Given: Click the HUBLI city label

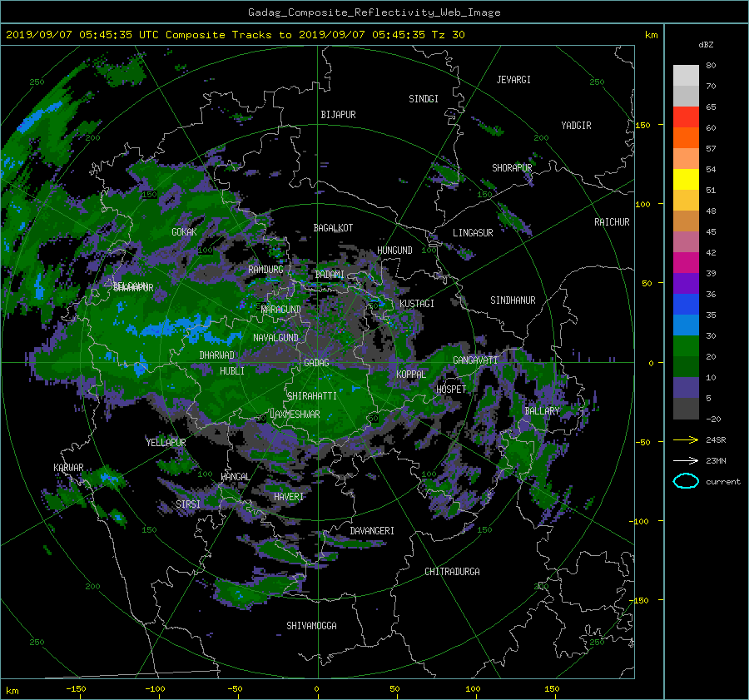Looking at the screenshot, I should [x=231, y=371].
